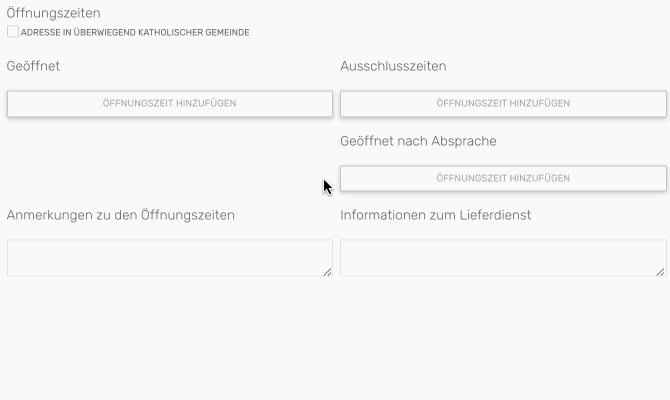Click the 'Informationen zum Lieferdienst' label

[x=435, y=215]
